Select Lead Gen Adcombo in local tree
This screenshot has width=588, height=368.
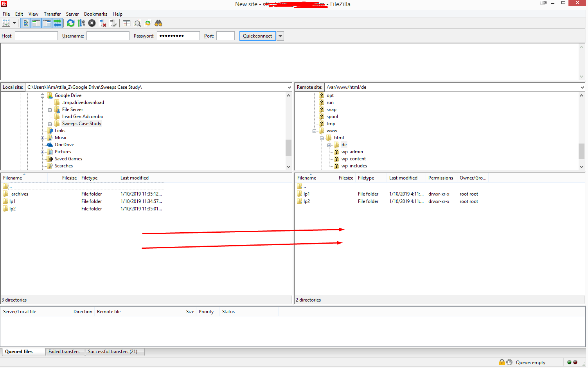(83, 117)
